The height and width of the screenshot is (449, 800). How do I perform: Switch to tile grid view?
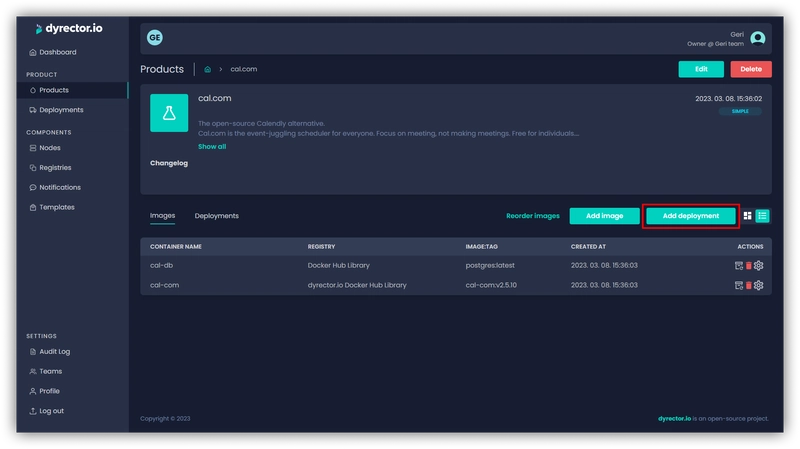pos(747,216)
